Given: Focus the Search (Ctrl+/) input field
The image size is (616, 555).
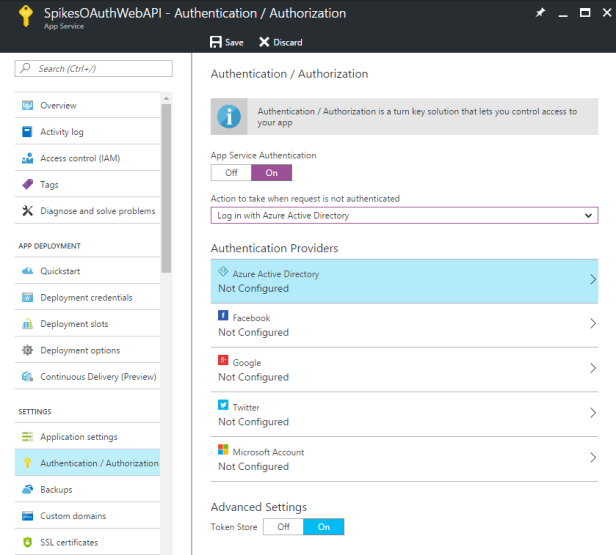Looking at the screenshot, I should tap(94, 68).
